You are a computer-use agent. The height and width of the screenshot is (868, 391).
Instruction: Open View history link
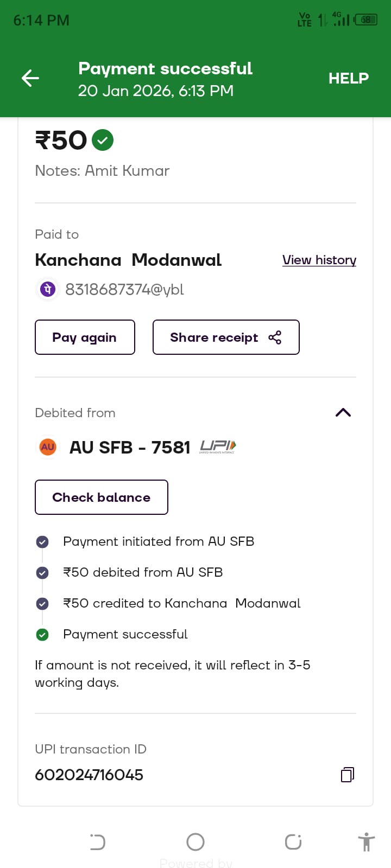pyautogui.click(x=319, y=260)
